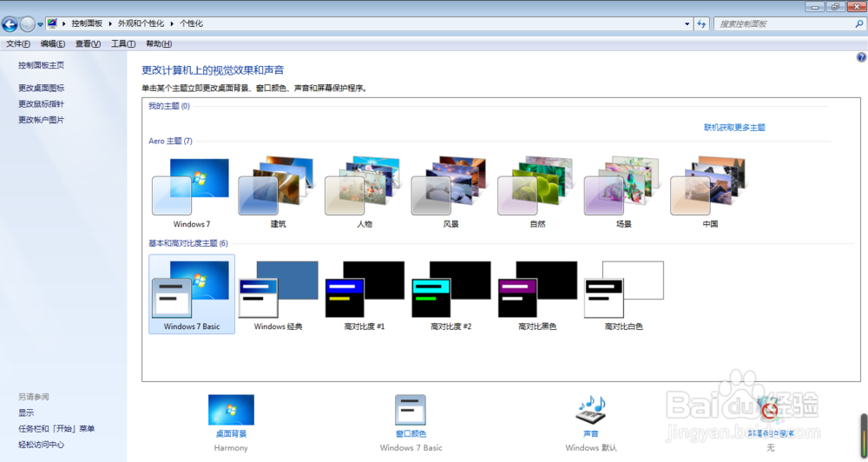
Task: Refresh the current control panel page
Action: 701,23
